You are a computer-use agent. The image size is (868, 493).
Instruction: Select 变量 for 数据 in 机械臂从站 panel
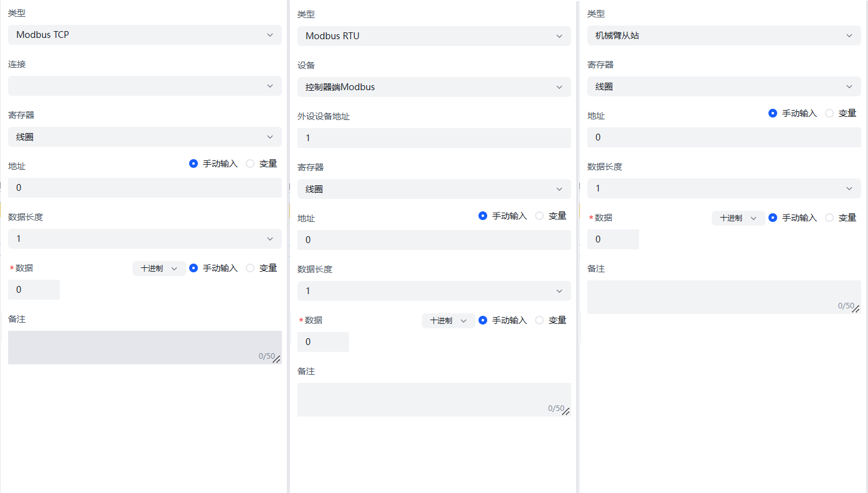[830, 218]
